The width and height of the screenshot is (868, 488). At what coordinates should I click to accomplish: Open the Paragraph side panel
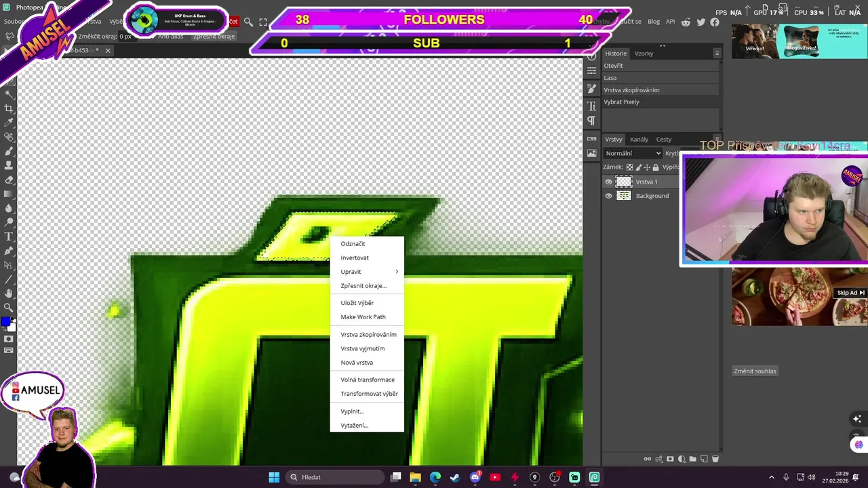coord(591,121)
